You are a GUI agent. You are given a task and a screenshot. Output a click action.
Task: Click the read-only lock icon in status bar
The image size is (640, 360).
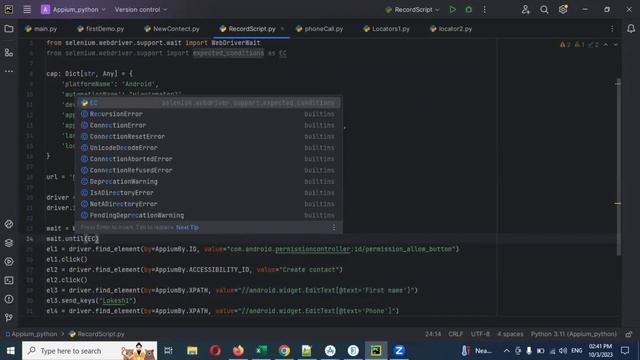click(629, 334)
